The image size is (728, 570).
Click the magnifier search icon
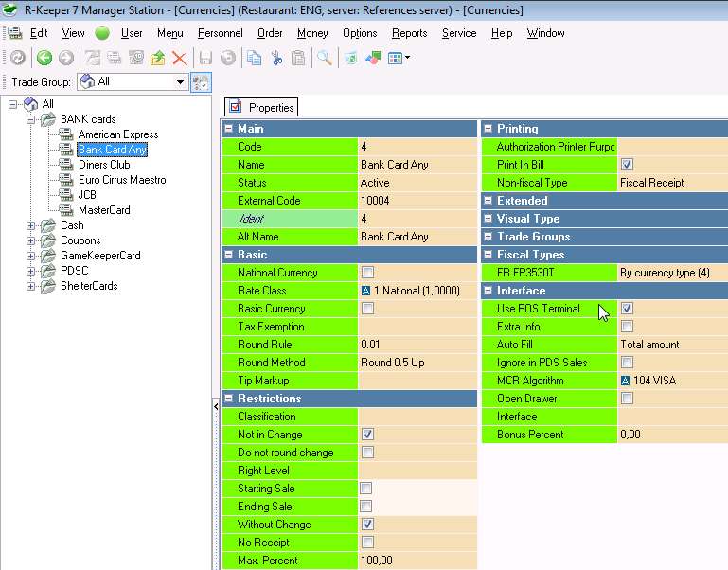[324, 58]
